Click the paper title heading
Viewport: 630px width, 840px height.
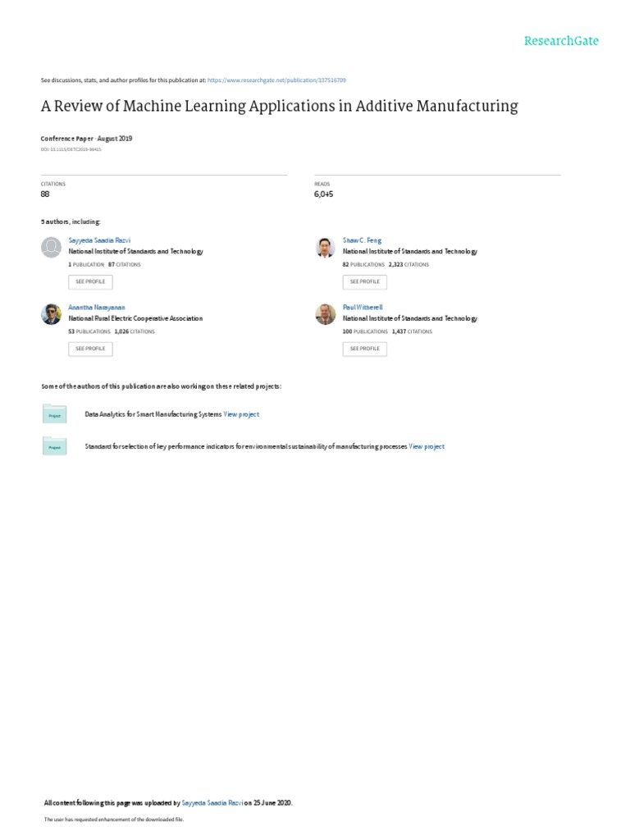(x=279, y=106)
